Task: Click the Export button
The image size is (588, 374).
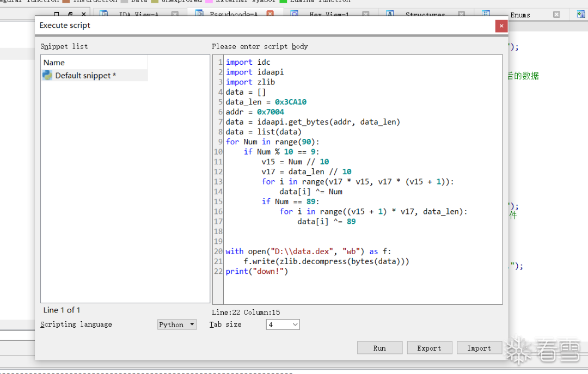Action: click(430, 348)
